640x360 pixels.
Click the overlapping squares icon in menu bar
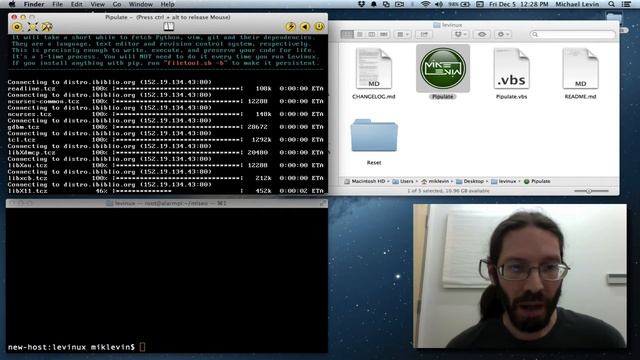[386, 4]
